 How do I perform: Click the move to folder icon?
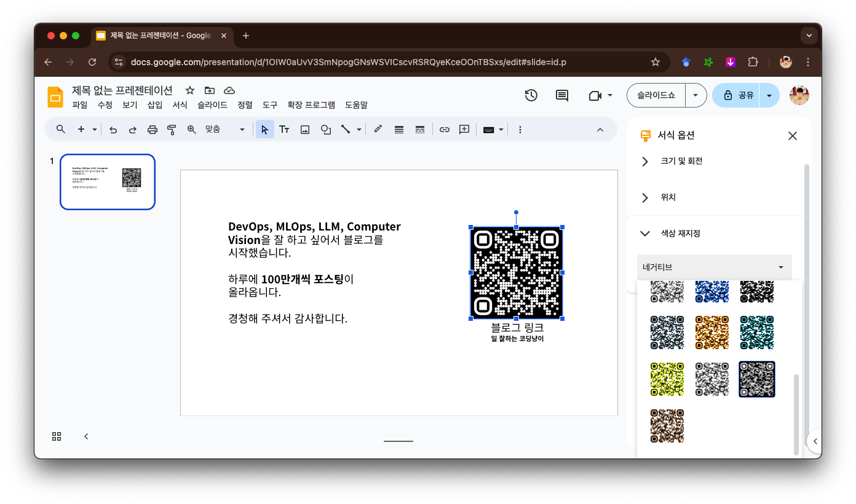[210, 90]
